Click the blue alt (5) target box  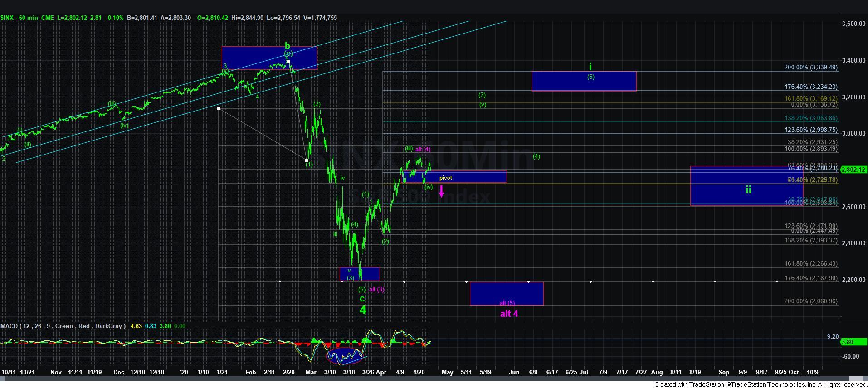pos(507,294)
